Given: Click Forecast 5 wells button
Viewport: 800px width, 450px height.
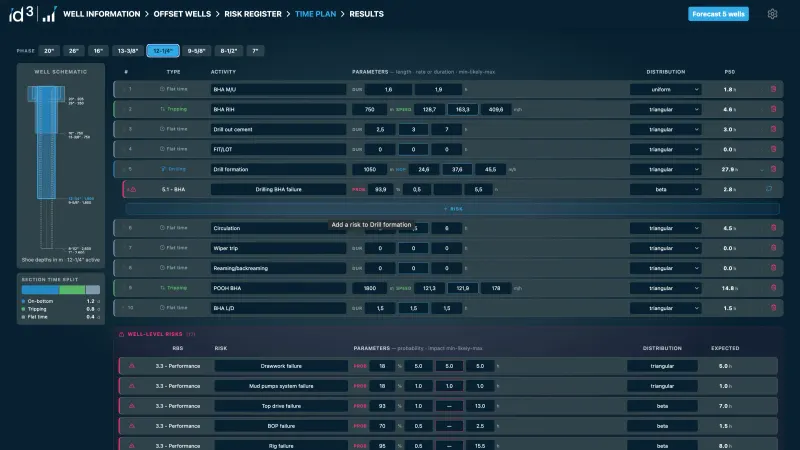Looking at the screenshot, I should click(718, 14).
